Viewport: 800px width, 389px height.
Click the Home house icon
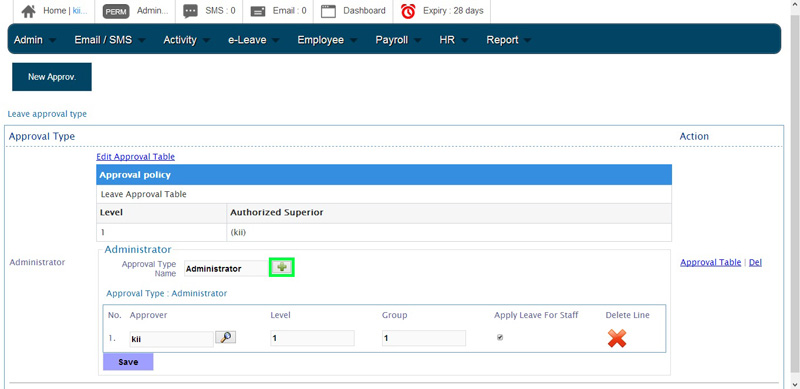point(28,11)
